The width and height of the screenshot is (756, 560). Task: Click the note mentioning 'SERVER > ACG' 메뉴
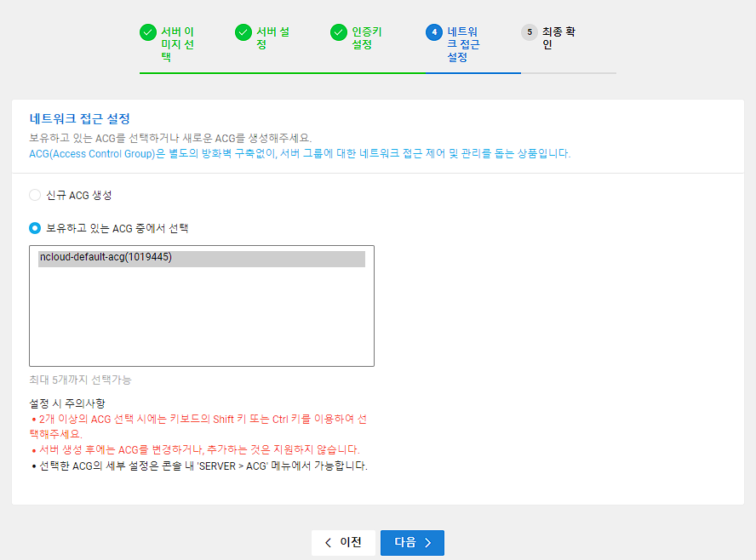[199, 466]
